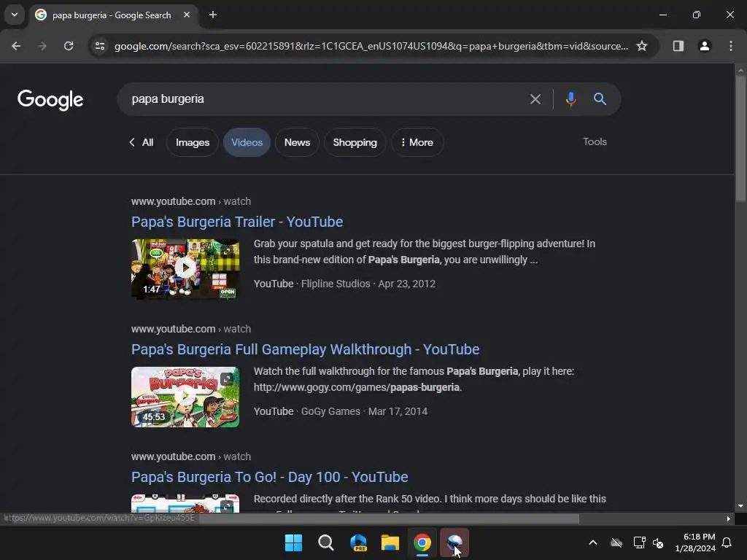
Task: Clear the search box text
Action: tap(535, 99)
